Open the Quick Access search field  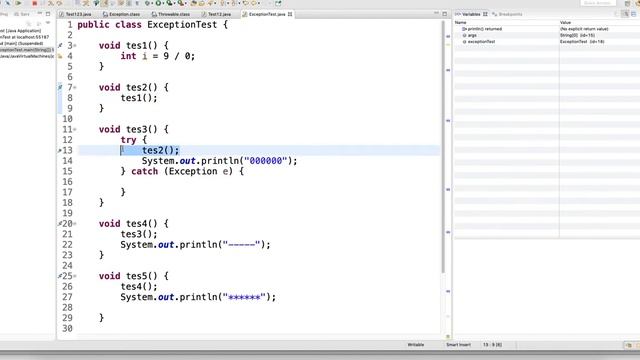pos(598,3)
